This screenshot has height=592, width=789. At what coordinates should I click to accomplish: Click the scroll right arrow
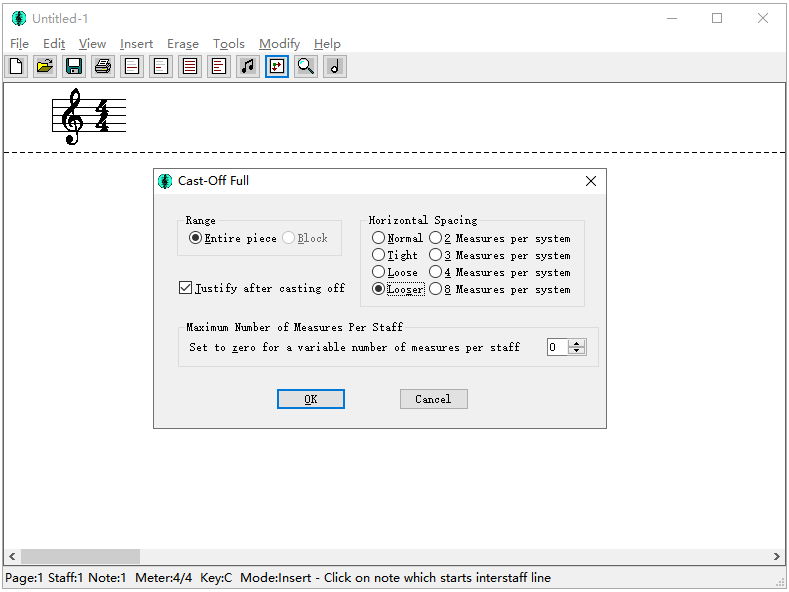pyautogui.click(x=777, y=556)
